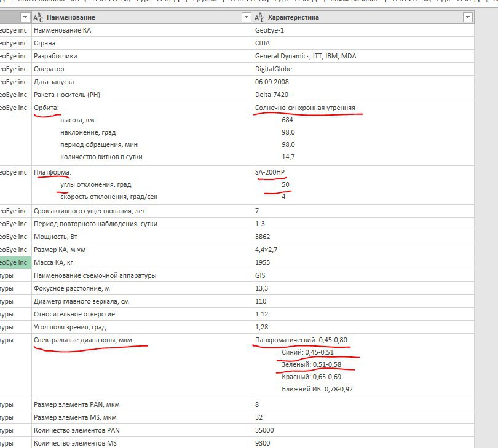
Task: Select cell 'Спектральные диапазоны, мкм'
Action: tap(142, 366)
